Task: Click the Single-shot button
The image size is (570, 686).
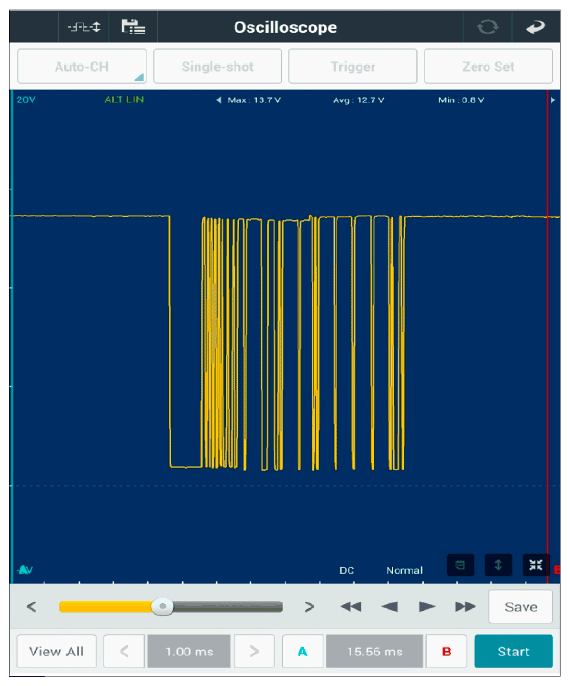Action: (x=217, y=66)
